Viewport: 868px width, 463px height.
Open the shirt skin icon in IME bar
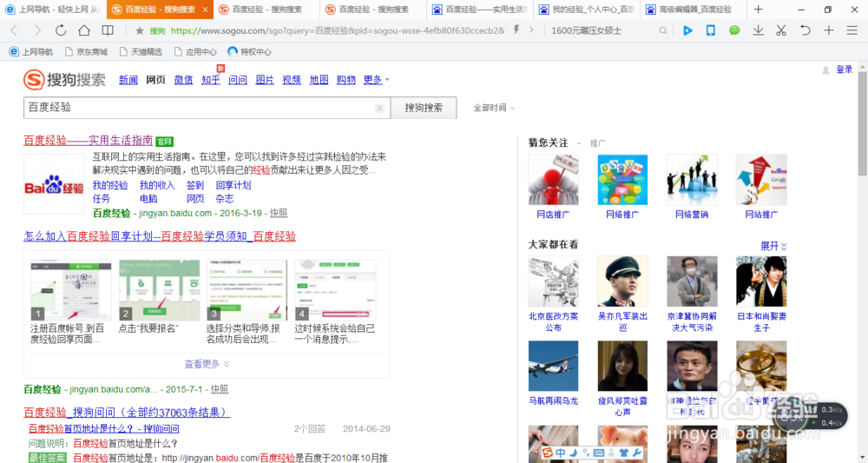pos(624,453)
